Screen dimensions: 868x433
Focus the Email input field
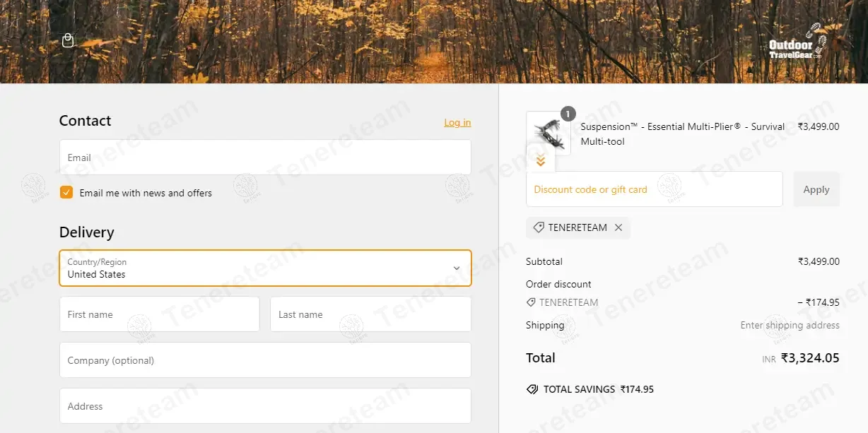click(x=265, y=158)
